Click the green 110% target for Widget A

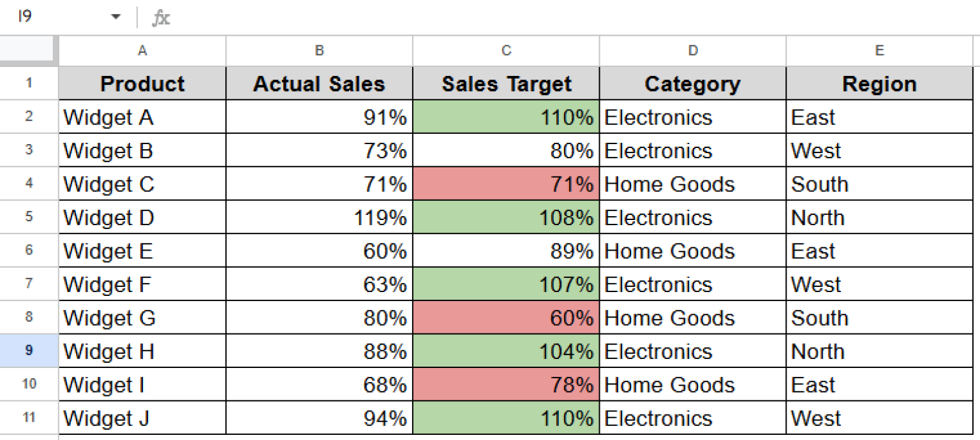click(505, 117)
